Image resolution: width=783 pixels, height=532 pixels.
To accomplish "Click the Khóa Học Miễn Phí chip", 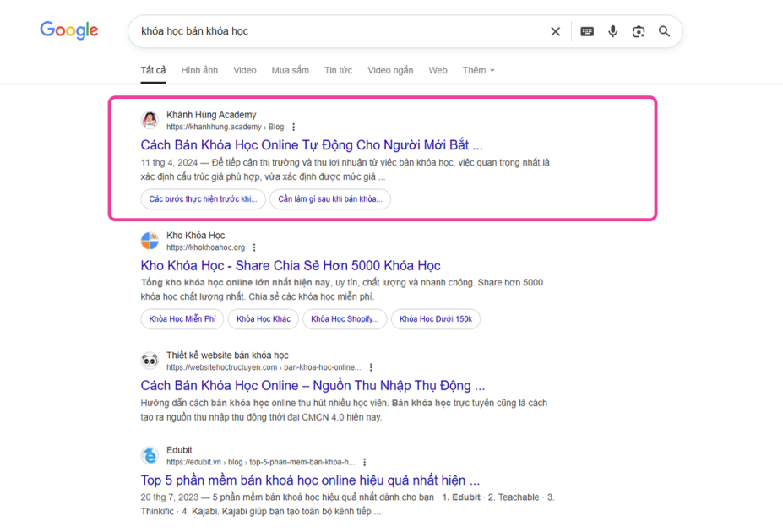I will [182, 319].
